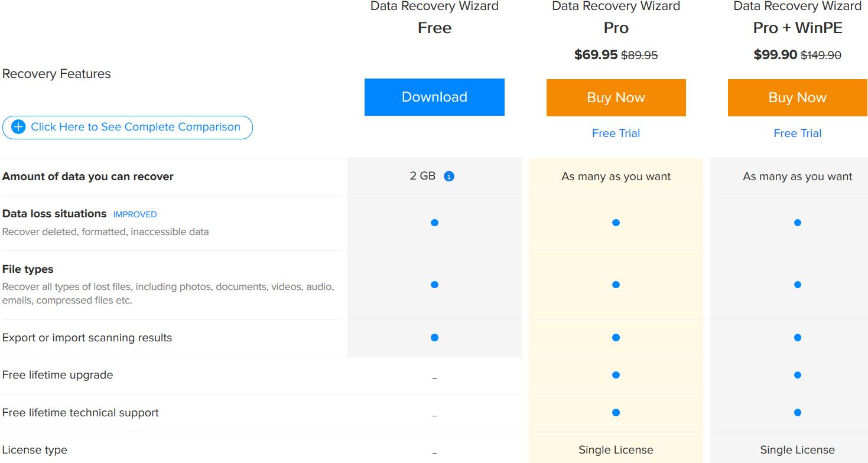868x463 pixels.
Task: Click the 'File types' row label
Action: point(28,269)
